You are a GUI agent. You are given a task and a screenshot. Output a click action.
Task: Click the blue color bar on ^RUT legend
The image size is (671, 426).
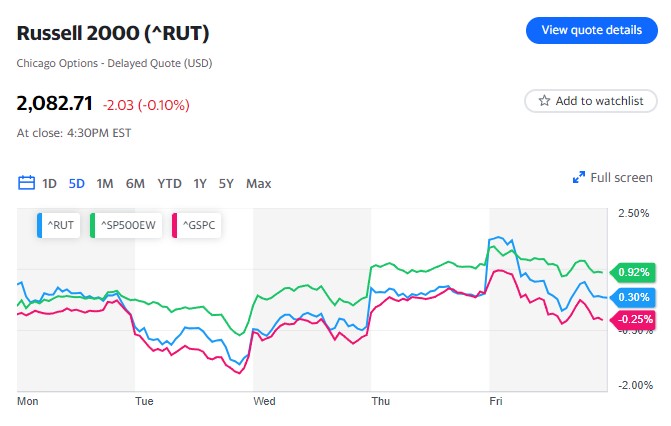41,225
